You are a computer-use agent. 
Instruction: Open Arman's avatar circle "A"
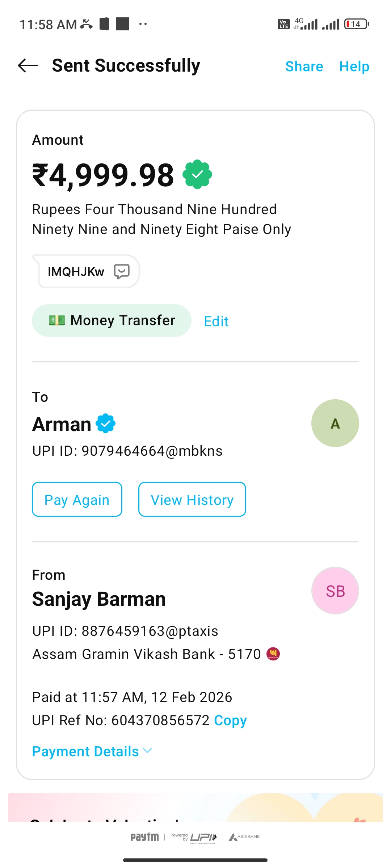pyautogui.click(x=335, y=423)
